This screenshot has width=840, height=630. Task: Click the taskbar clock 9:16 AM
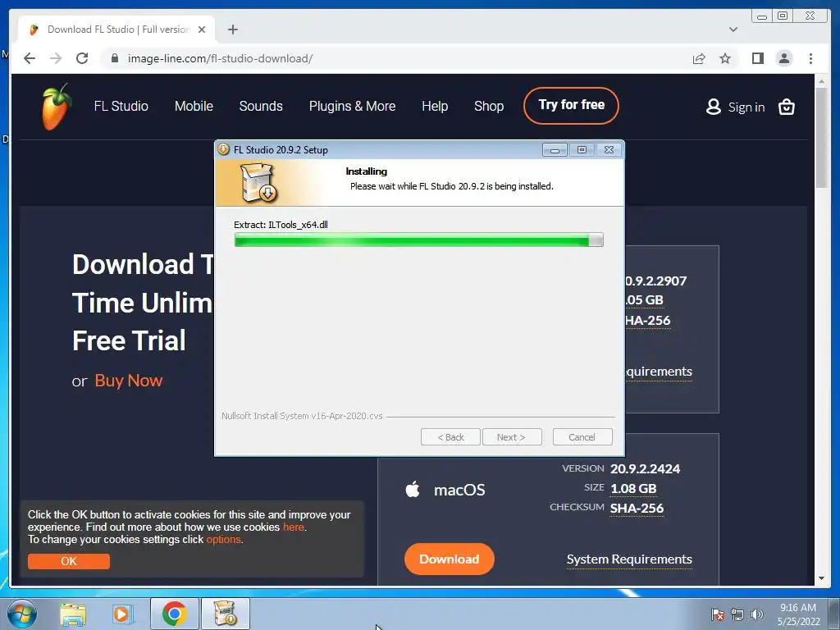[x=798, y=608]
